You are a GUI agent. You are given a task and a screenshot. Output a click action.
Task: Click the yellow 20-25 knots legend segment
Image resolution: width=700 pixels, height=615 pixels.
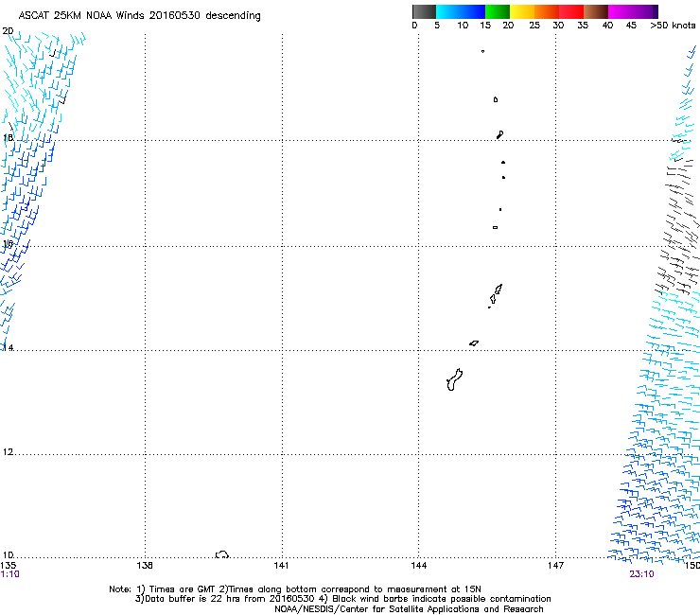tap(522, 11)
